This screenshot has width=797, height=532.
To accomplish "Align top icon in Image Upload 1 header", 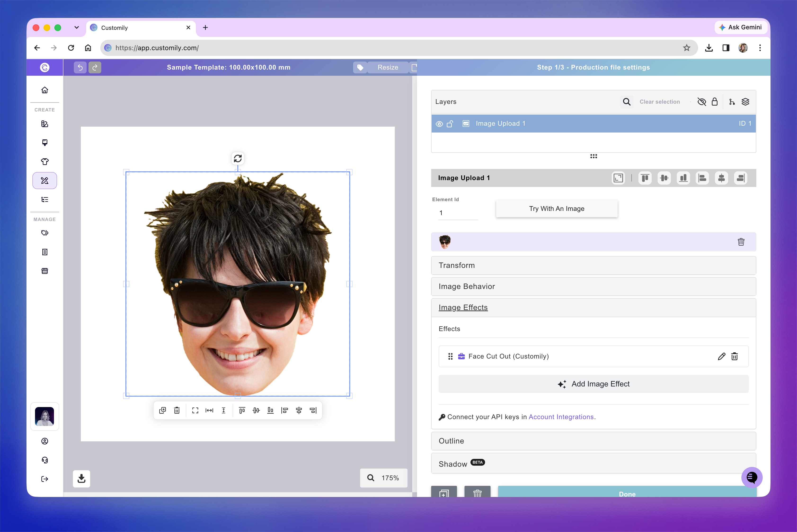I will [x=645, y=178].
